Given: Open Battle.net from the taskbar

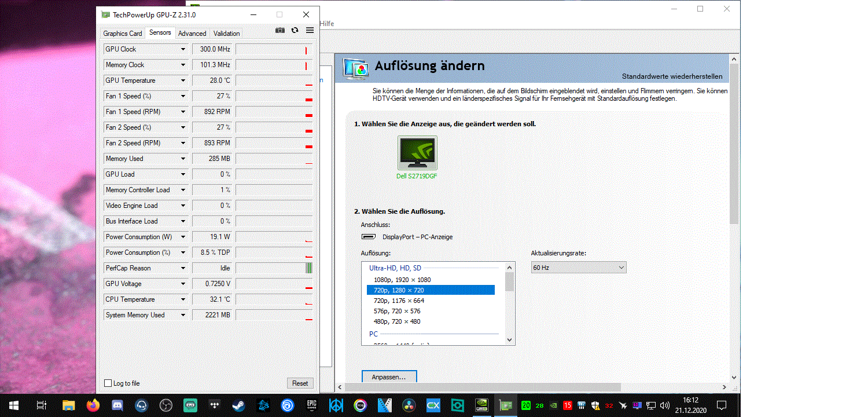Looking at the screenshot, I should [263, 405].
